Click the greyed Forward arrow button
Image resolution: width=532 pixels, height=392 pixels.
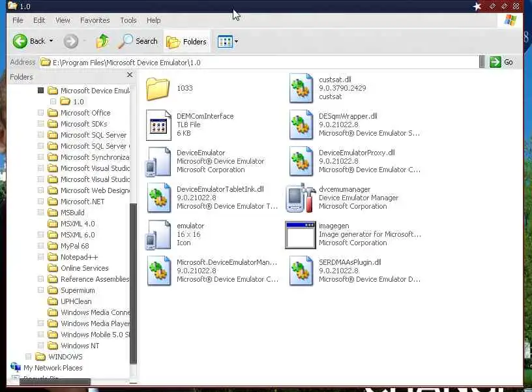(x=70, y=41)
